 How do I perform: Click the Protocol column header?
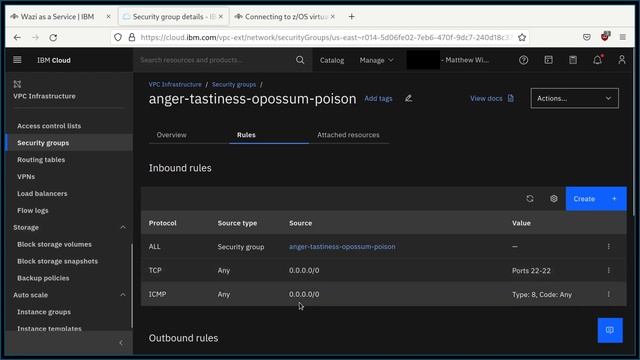(x=162, y=223)
